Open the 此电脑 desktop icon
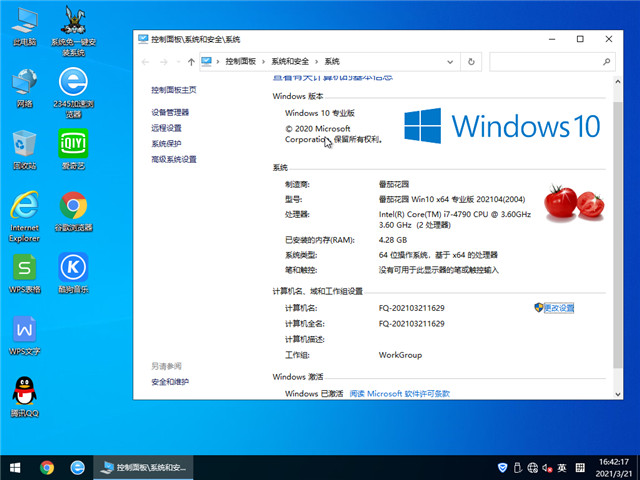Image resolution: width=640 pixels, height=480 pixels. [x=24, y=27]
